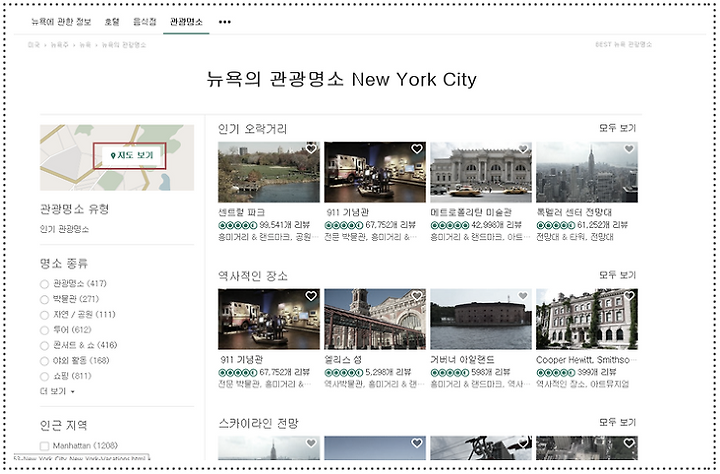Select 박물관 (271) radio option
Viewport: 720px width, 474px height.
tap(44, 299)
